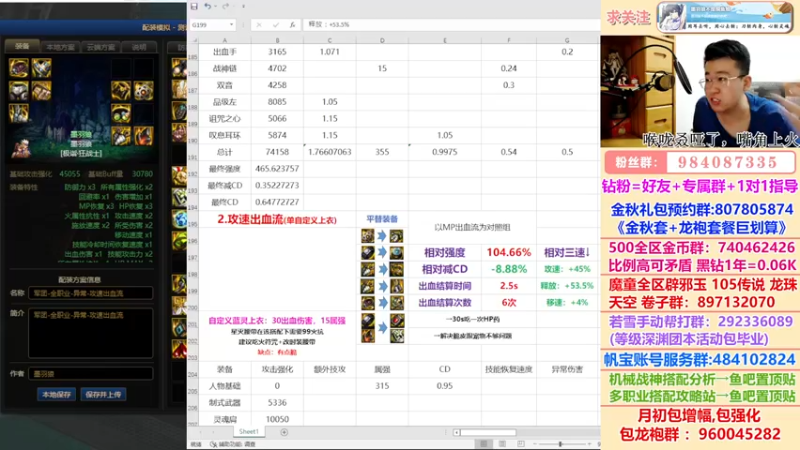
Task: Select the 2.攻速出血流 heading cell
Action: (277, 219)
